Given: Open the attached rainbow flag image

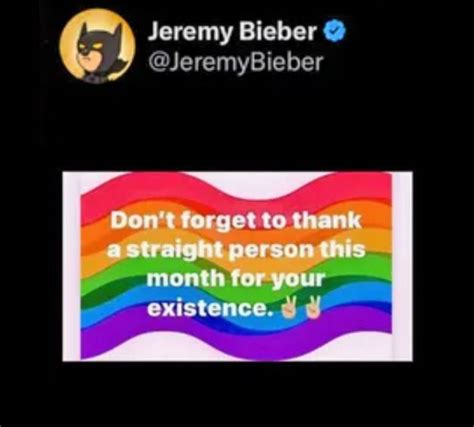Looking at the screenshot, I should [x=237, y=266].
